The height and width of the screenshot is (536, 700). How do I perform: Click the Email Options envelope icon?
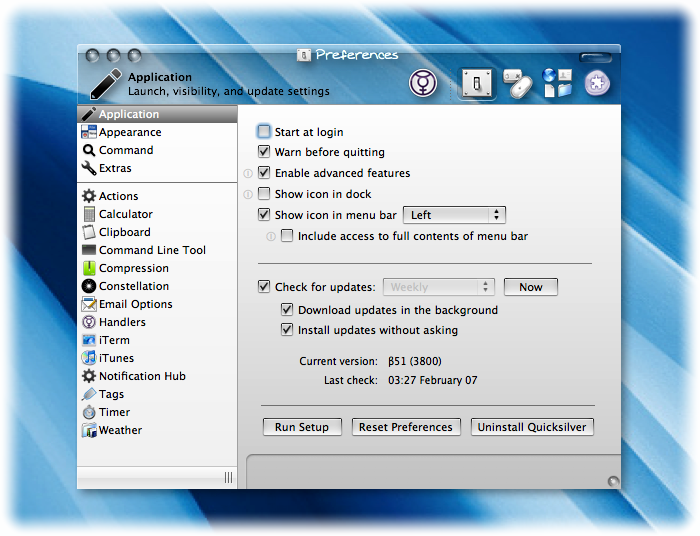tap(89, 304)
